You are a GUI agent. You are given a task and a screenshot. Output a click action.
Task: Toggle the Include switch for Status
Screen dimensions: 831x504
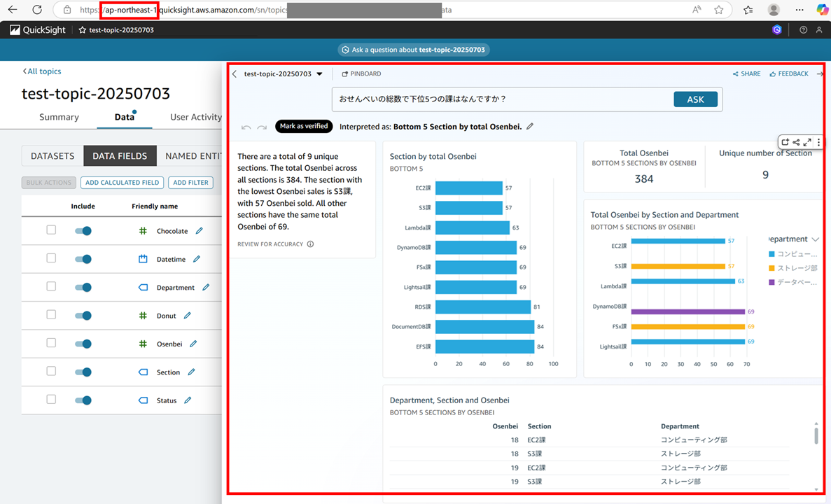83,400
